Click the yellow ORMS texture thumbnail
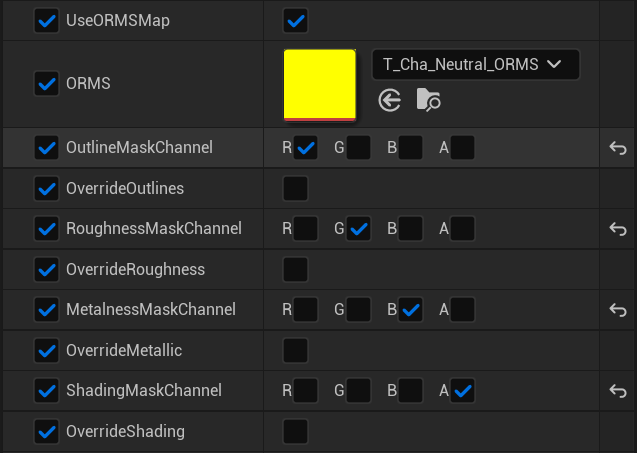The height and width of the screenshot is (453, 637). point(320,85)
